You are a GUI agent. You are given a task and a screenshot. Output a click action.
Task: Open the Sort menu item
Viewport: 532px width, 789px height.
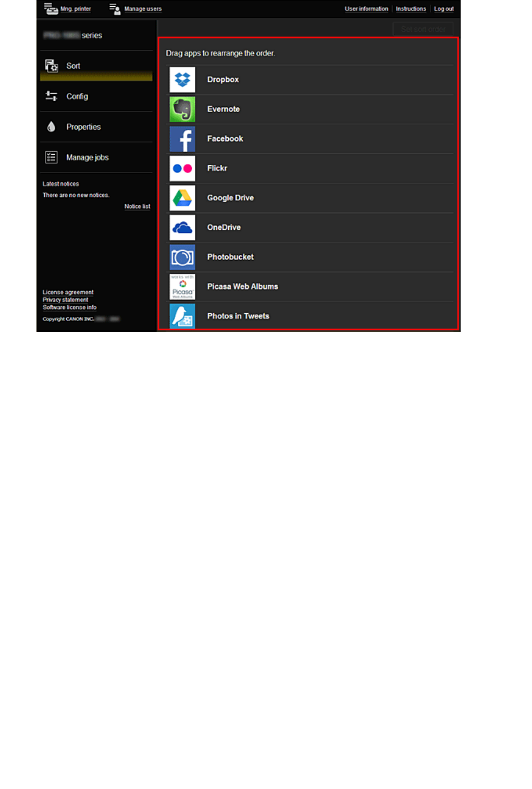coord(96,66)
